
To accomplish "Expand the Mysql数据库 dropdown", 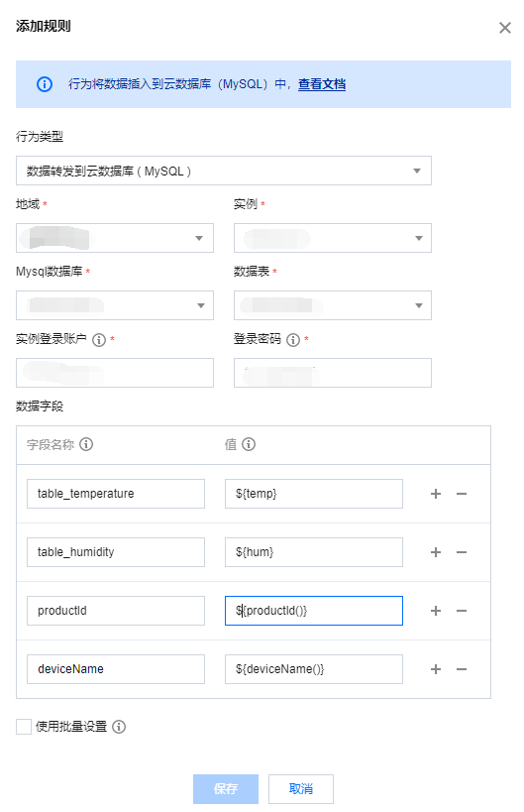I will 115,305.
